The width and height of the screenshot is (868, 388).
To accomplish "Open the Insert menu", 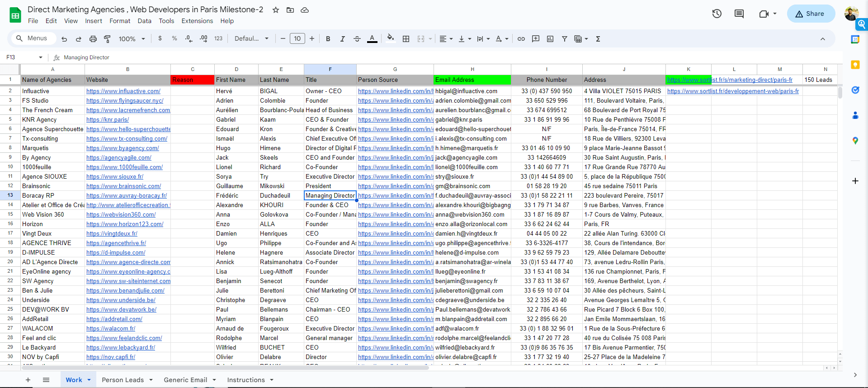I will point(94,21).
